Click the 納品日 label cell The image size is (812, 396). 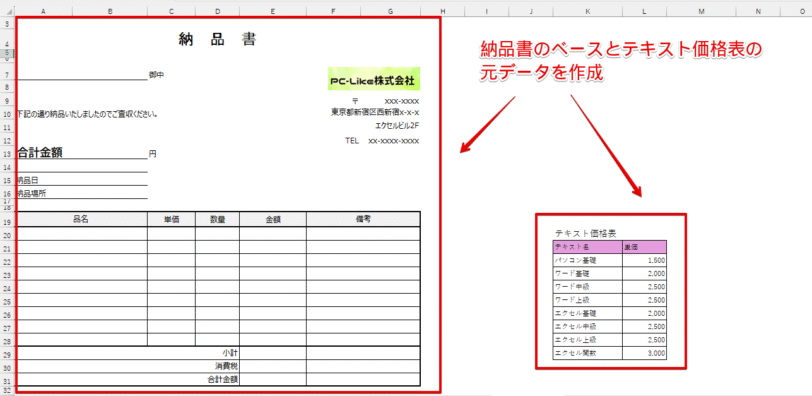click(28, 180)
